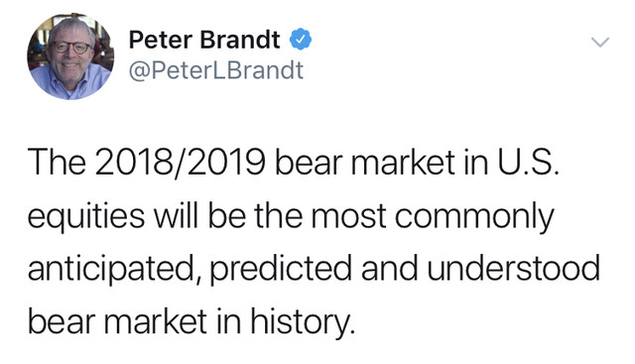Click "bear market" on the last line

coord(118,322)
